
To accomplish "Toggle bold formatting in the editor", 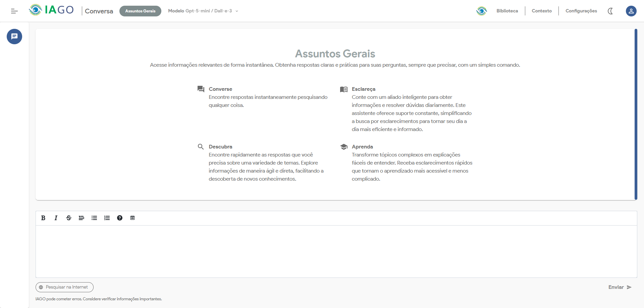I will tap(43, 218).
